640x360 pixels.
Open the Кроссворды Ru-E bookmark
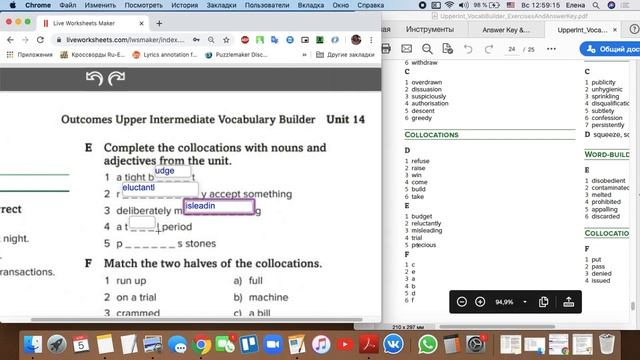(x=93, y=55)
